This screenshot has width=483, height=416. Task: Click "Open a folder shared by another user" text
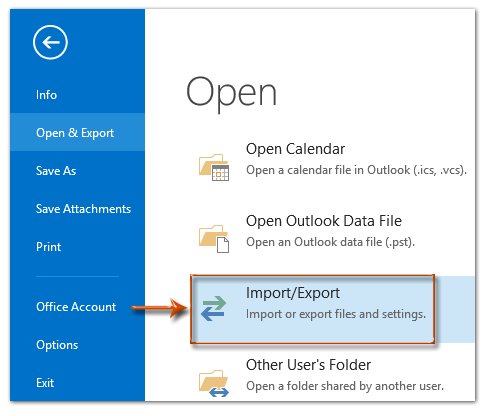coord(345,386)
